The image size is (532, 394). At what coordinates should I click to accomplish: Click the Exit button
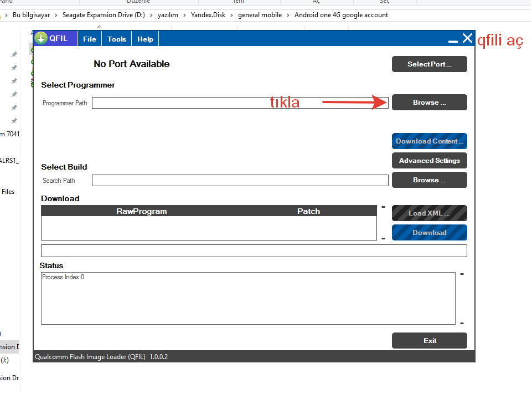coord(429,340)
